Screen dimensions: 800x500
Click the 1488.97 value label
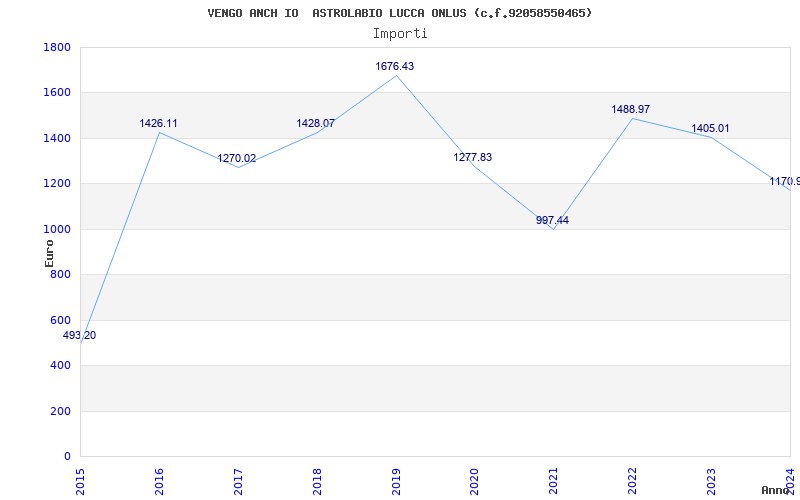pyautogui.click(x=631, y=109)
